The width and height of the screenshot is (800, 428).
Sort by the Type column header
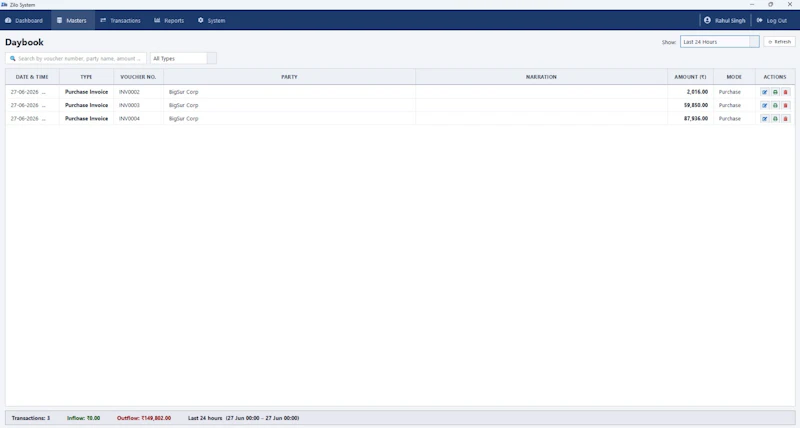click(x=86, y=77)
